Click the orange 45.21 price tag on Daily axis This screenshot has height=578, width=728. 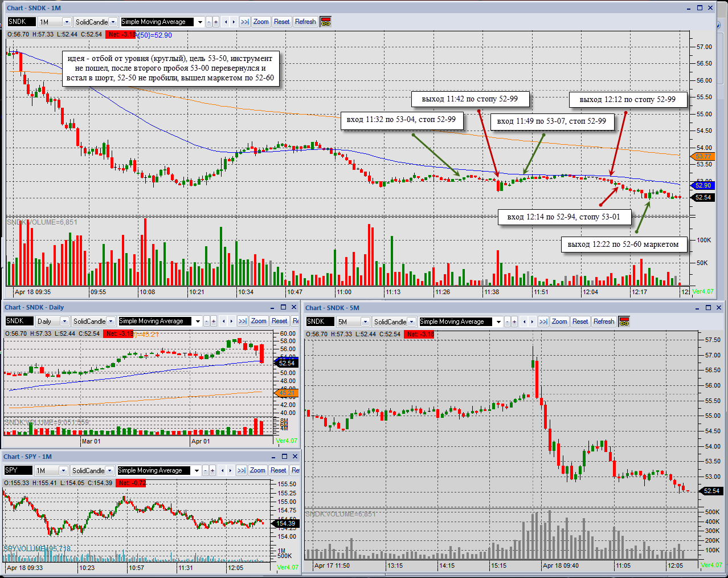[x=287, y=393]
